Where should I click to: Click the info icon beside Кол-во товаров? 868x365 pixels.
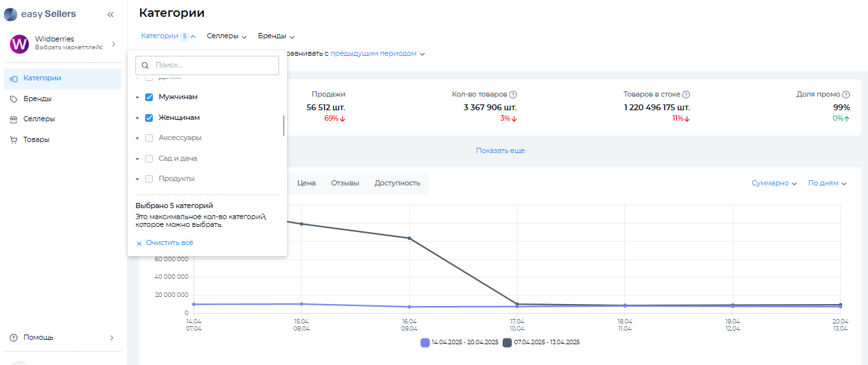[x=513, y=95]
